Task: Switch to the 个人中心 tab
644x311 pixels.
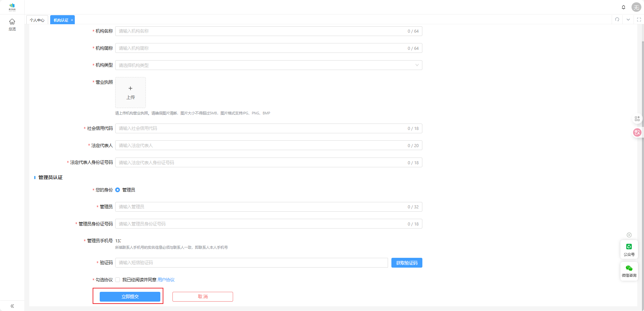Action: click(x=37, y=20)
